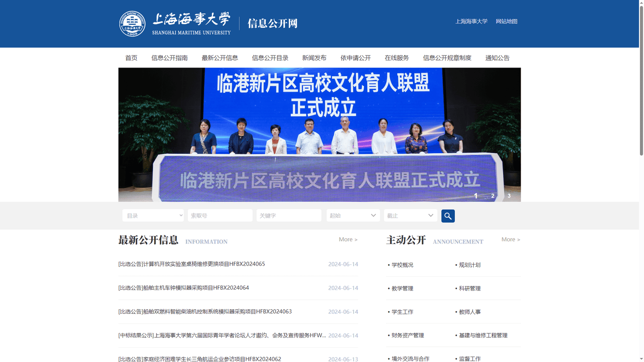The height and width of the screenshot is (362, 644).
Task: Open 规划计划 category
Action: pos(470,265)
